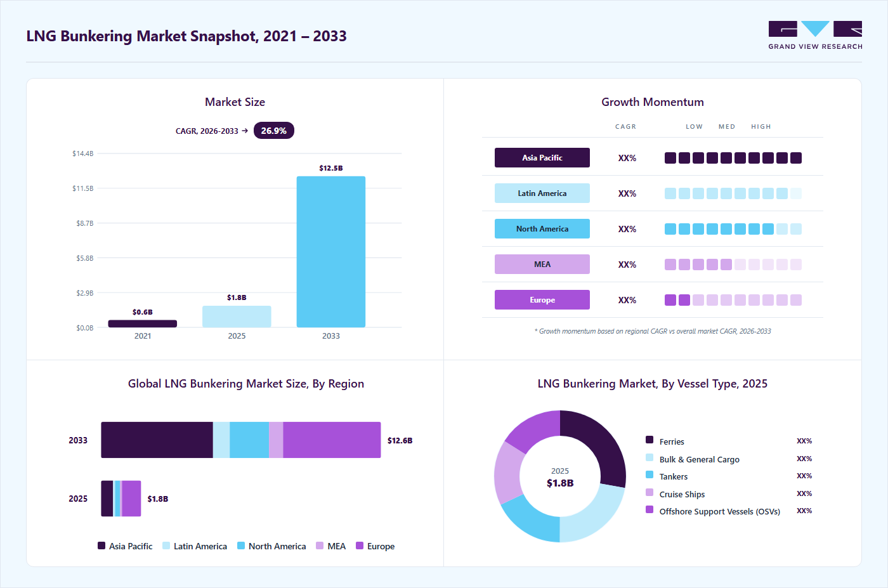
Task: Click North America legend swatch under region chart
Action: coord(241,546)
